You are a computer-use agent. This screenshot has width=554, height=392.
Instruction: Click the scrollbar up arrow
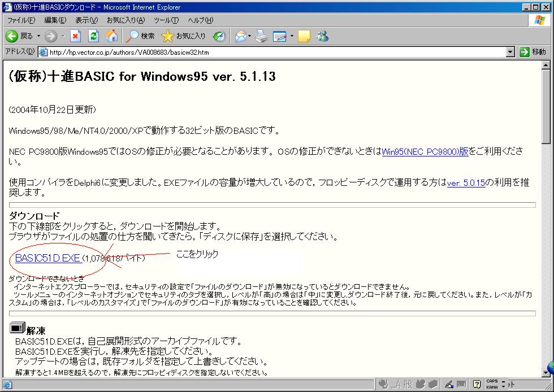coord(546,66)
